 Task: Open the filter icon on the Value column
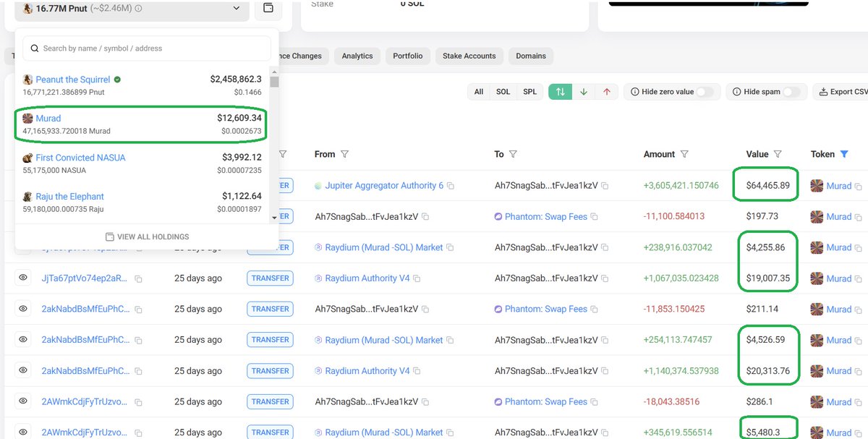pos(778,154)
